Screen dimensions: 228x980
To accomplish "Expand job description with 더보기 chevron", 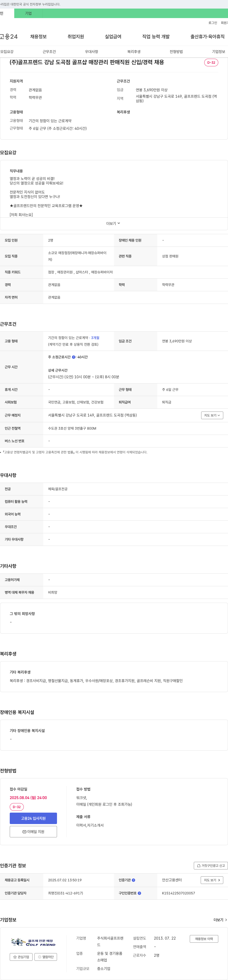I will pos(113,223).
